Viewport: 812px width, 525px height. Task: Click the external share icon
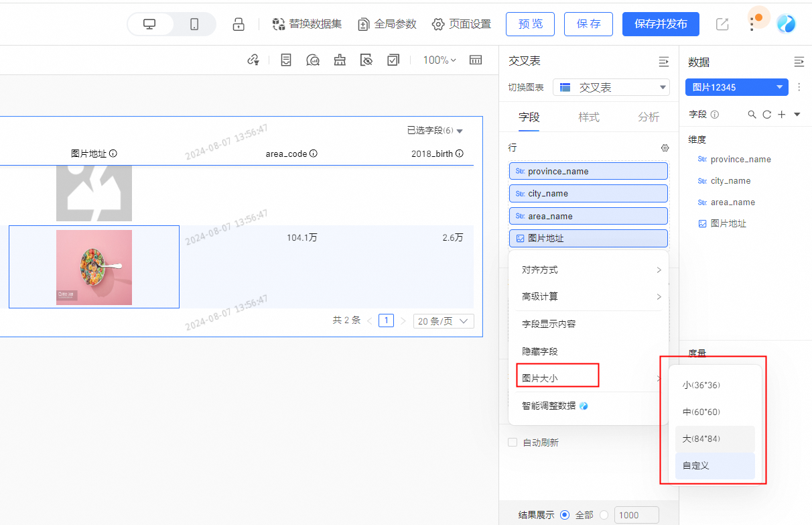tap(722, 24)
